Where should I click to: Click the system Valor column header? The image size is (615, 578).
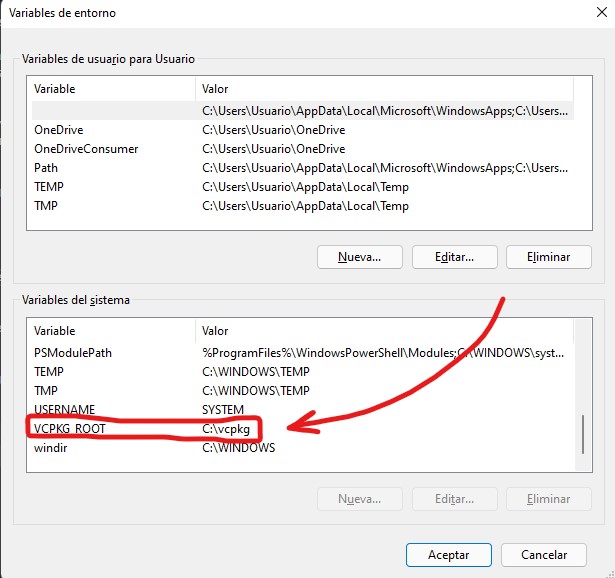(384, 331)
